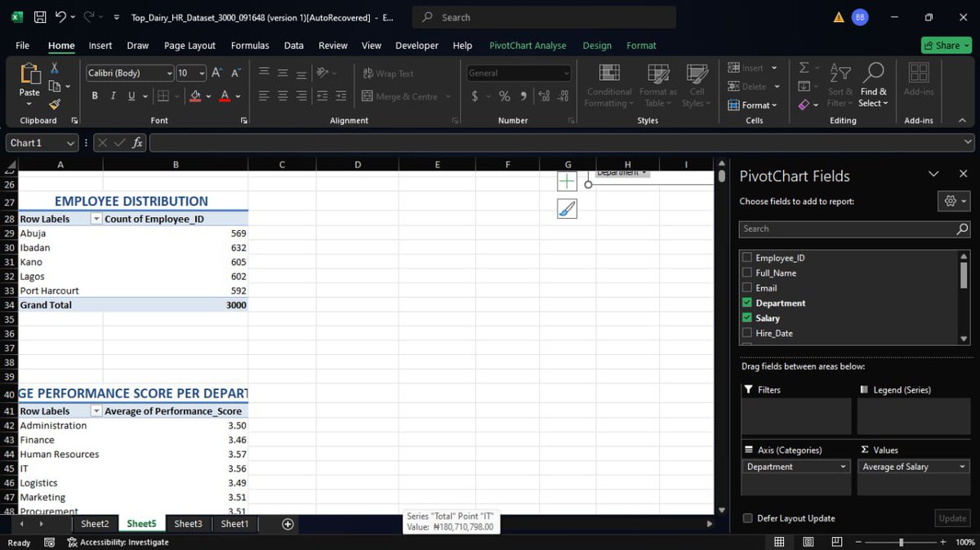Tick the Full_Name field checkbox

click(x=747, y=273)
